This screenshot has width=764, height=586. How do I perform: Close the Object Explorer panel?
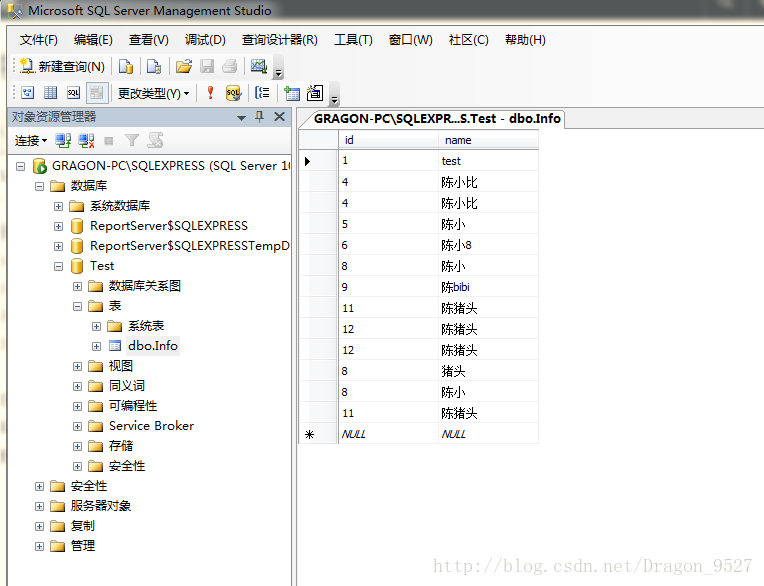pos(280,116)
